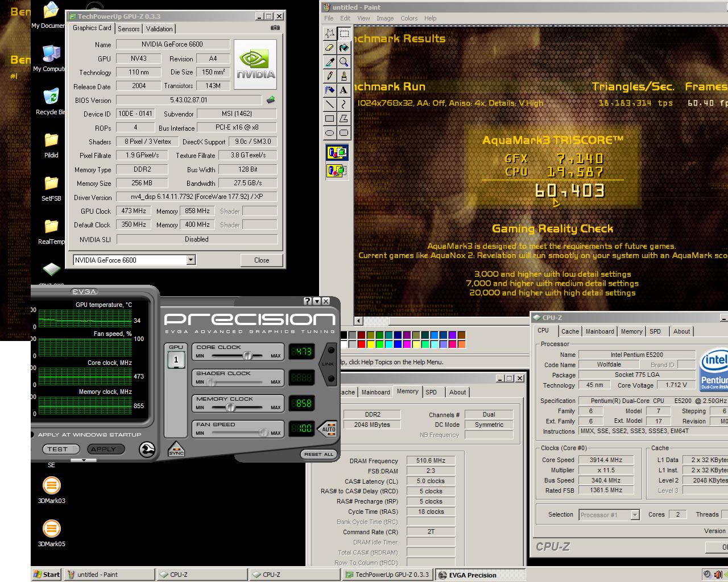Viewport: 728px width, 582px height.
Task: Pick the Text tool in Paint
Action: [x=344, y=90]
